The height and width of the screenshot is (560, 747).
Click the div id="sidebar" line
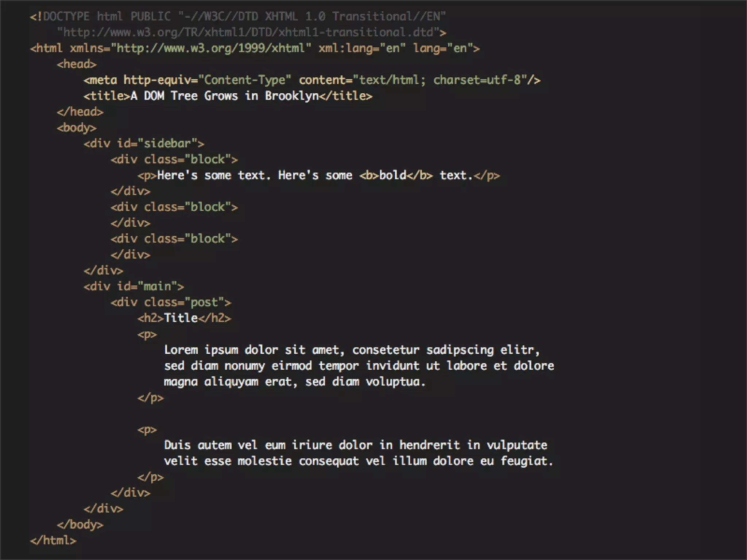click(144, 144)
